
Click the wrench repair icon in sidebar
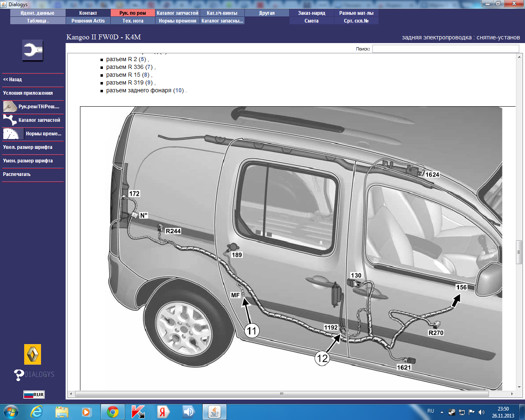point(32,50)
